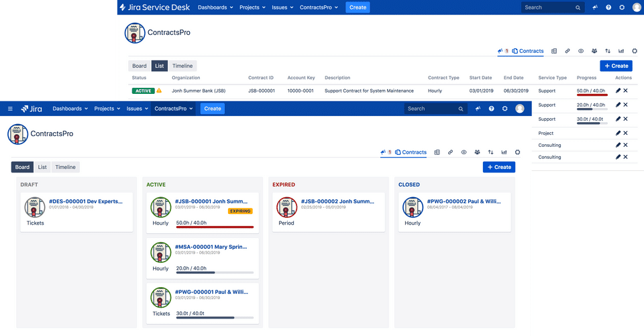Switch to Timeline tab in front Jira window
The image size is (644, 336).
coord(65,167)
